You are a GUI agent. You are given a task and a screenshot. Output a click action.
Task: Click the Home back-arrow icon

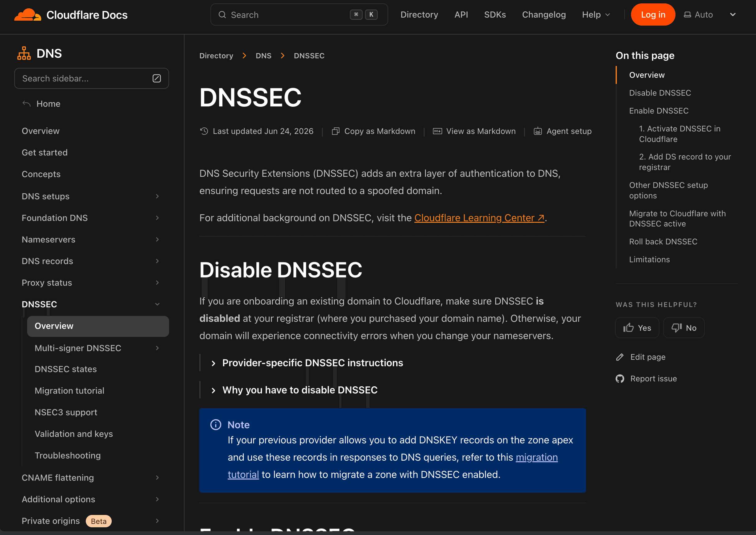tap(27, 104)
